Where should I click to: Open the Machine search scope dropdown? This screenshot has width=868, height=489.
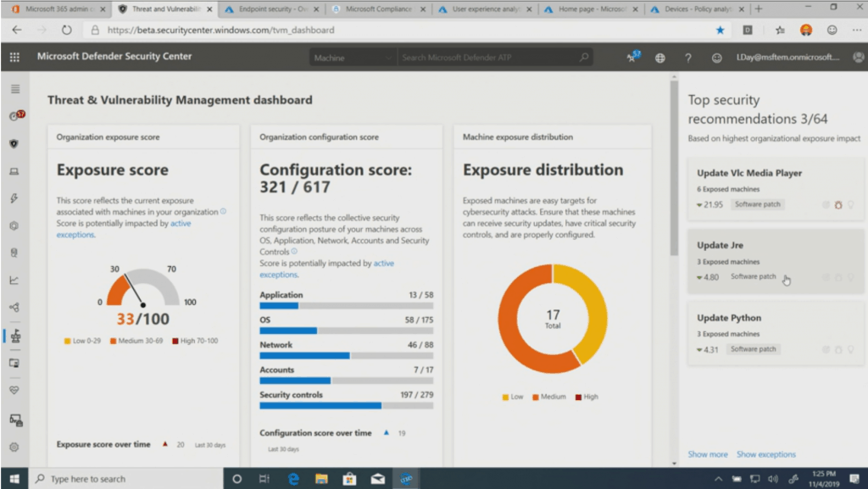pos(353,58)
